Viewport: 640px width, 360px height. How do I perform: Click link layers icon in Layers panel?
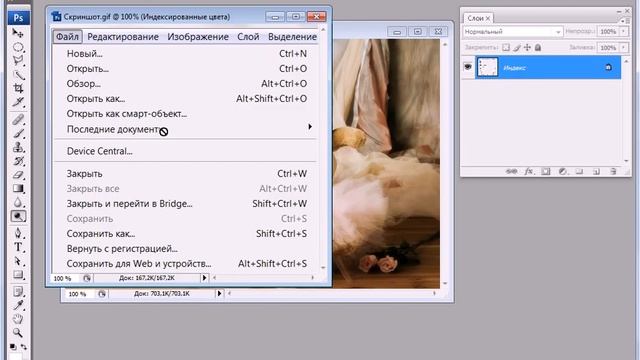pyautogui.click(x=511, y=171)
